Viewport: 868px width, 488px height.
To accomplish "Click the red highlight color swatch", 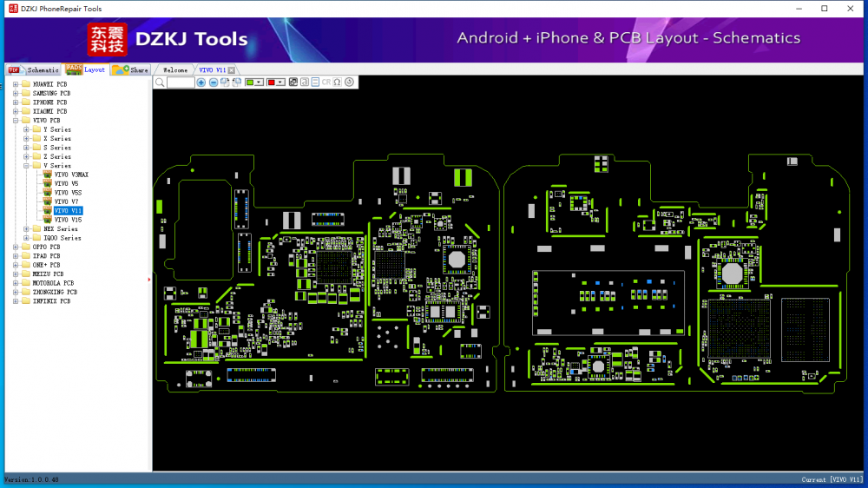I will [271, 82].
